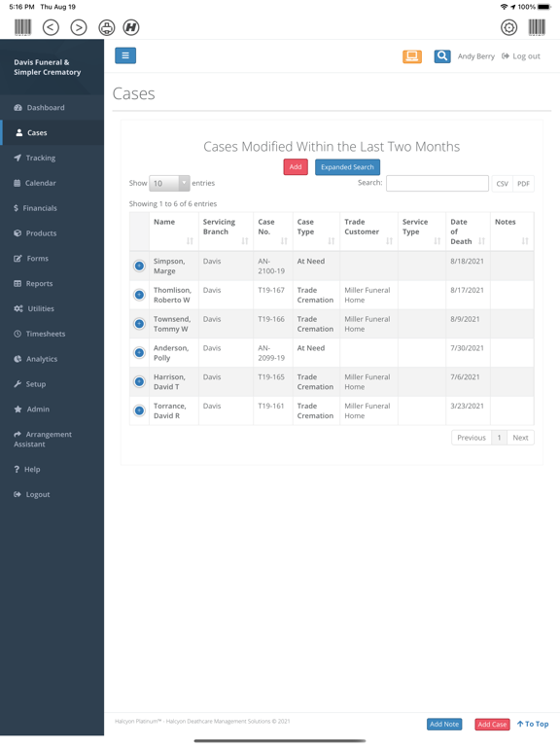
Task: Click the To Top link
Action: point(533,724)
